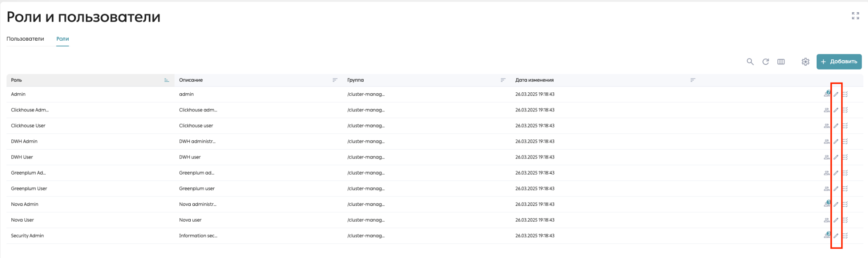Toggle fullscreen view of the page
Screen dimensions: 868x258
click(855, 16)
